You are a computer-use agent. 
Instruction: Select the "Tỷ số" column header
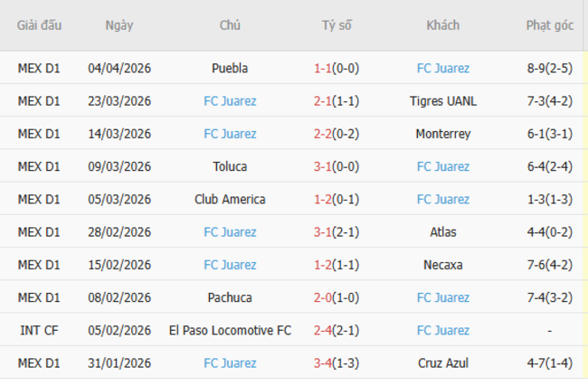tap(337, 25)
